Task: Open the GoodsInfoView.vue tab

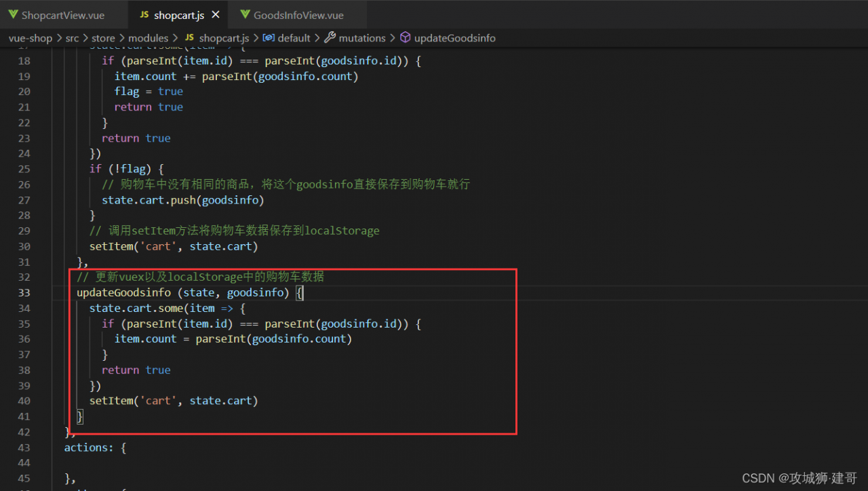Action: [297, 14]
